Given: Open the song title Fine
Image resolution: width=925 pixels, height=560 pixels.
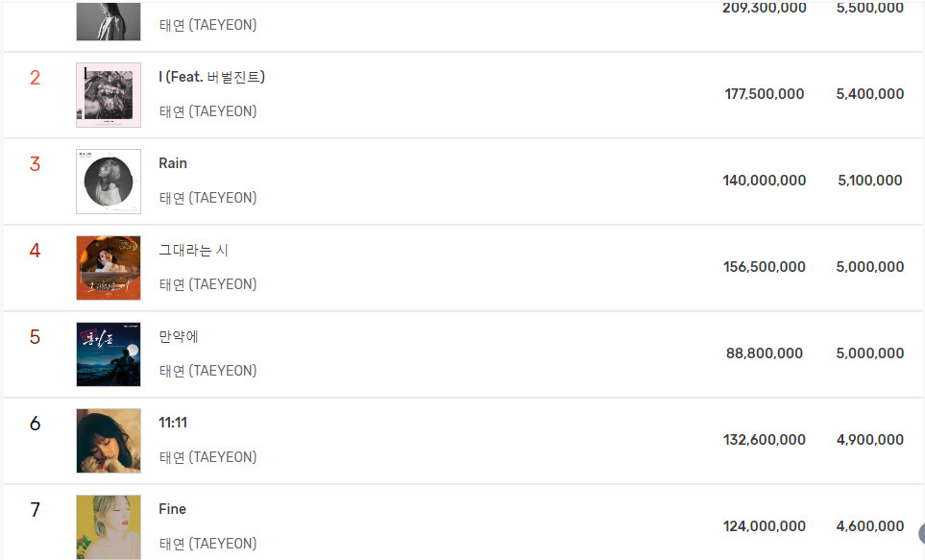Looking at the screenshot, I should tap(172, 509).
